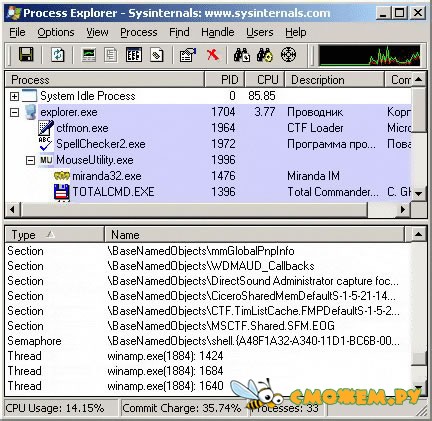Click the horizontal scrollbar of the process list

(x=208, y=210)
